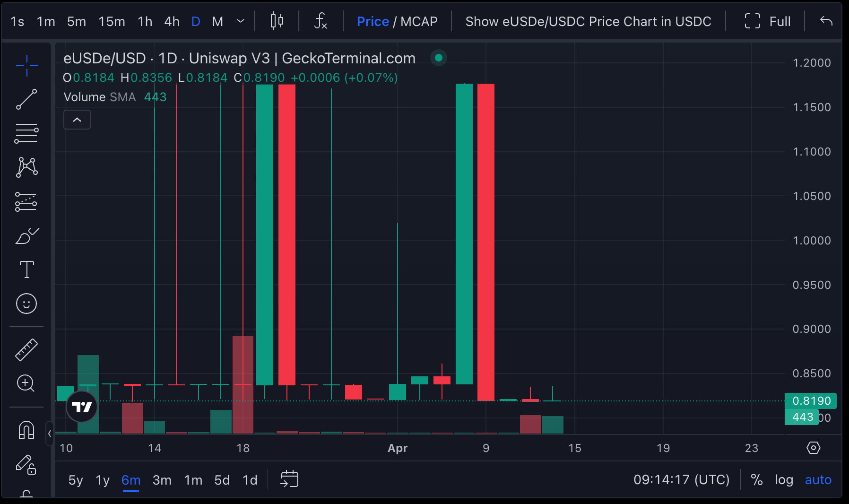
Task: Toggle auto scaling on price axis
Action: (818, 479)
